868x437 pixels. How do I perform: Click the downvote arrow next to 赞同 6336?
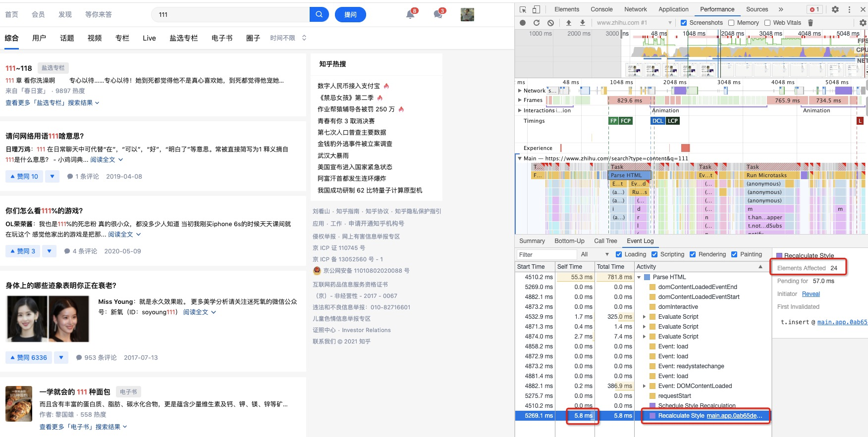point(61,357)
